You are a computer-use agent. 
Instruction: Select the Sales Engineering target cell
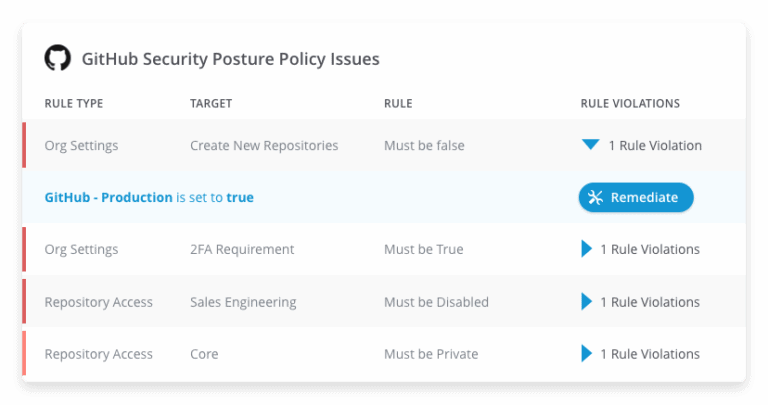click(243, 302)
